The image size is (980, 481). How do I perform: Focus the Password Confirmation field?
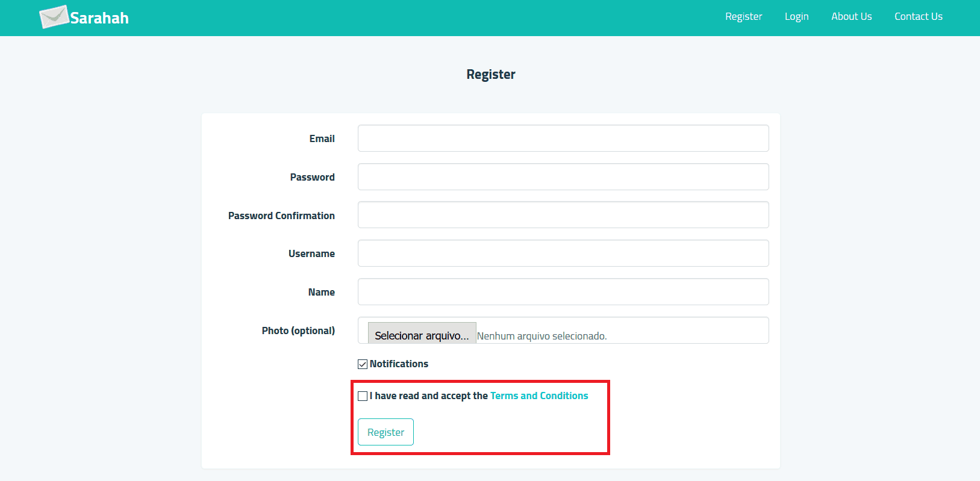coord(563,215)
